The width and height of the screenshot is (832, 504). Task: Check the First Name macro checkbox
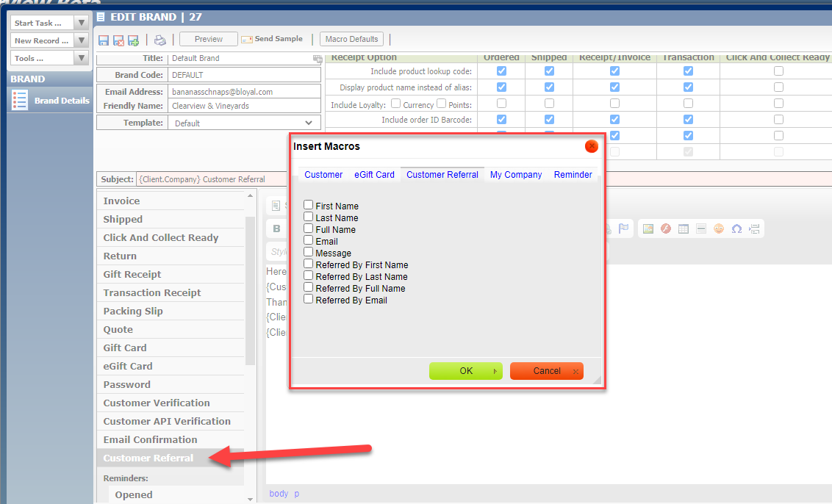click(309, 206)
